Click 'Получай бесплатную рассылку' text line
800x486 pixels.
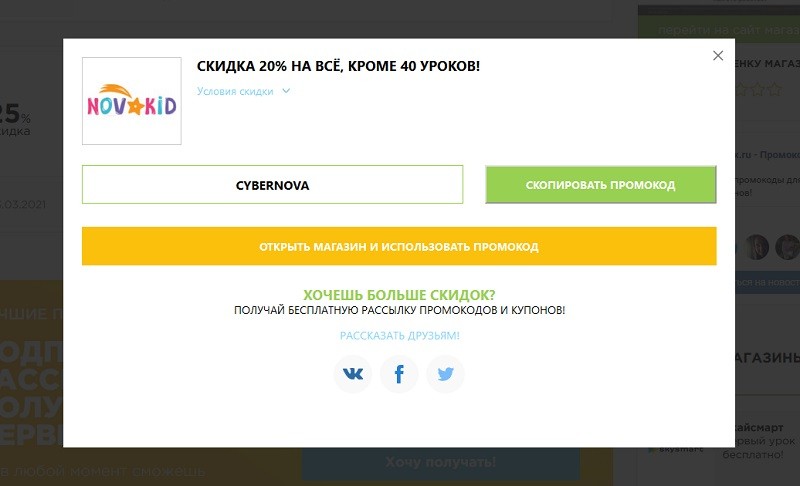point(399,310)
